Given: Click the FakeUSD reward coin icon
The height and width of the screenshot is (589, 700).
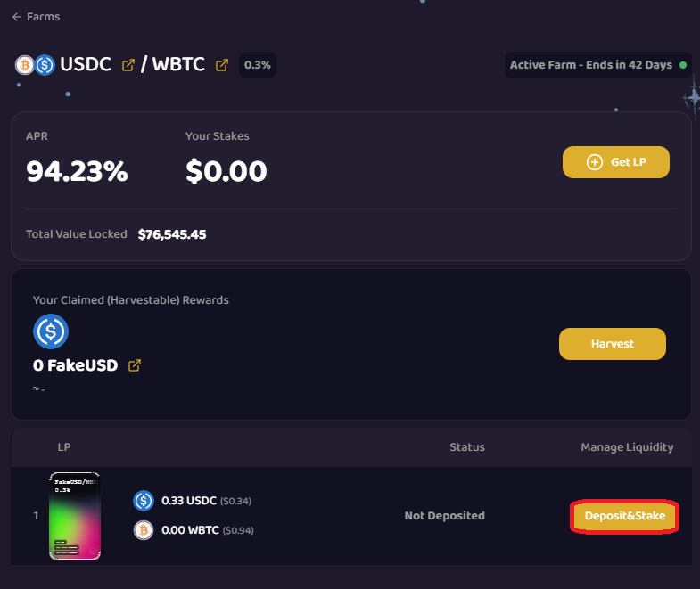Looking at the screenshot, I should tap(51, 331).
